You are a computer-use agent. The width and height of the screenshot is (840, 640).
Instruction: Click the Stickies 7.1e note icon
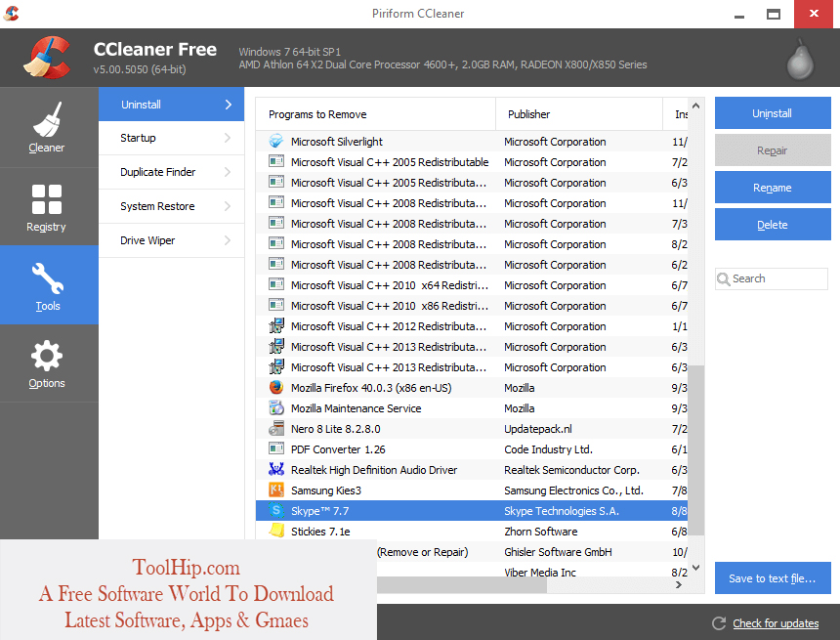pos(275,531)
